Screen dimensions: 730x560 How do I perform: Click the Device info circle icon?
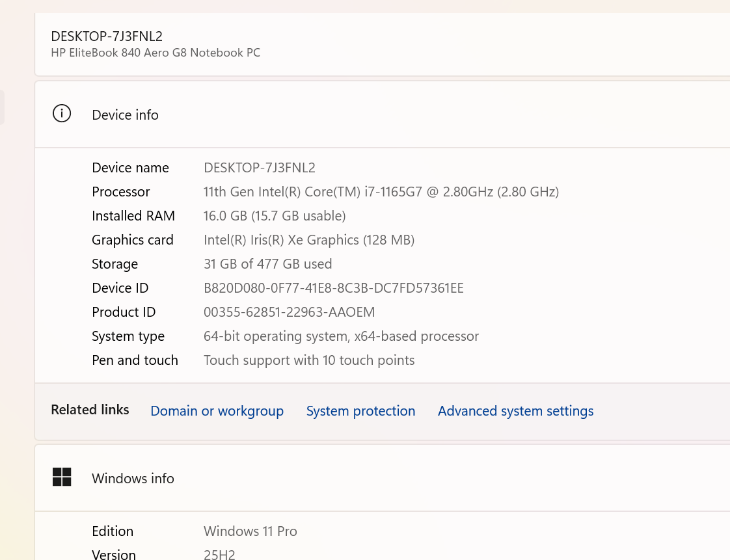(x=61, y=114)
